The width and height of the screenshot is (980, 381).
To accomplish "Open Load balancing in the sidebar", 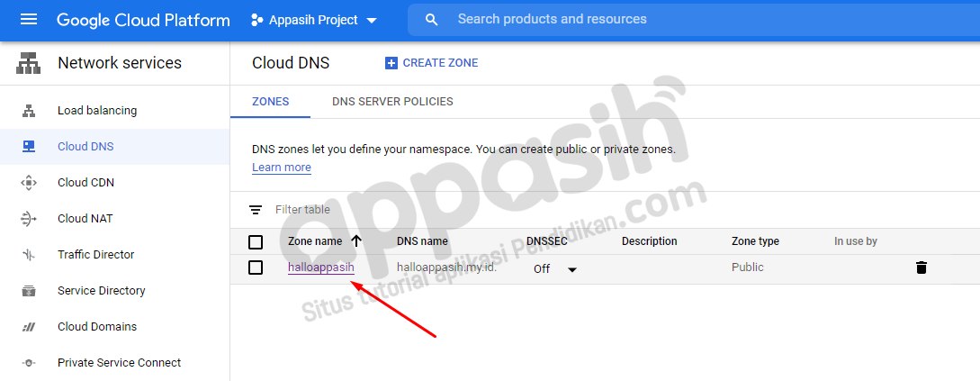I will pos(97,111).
